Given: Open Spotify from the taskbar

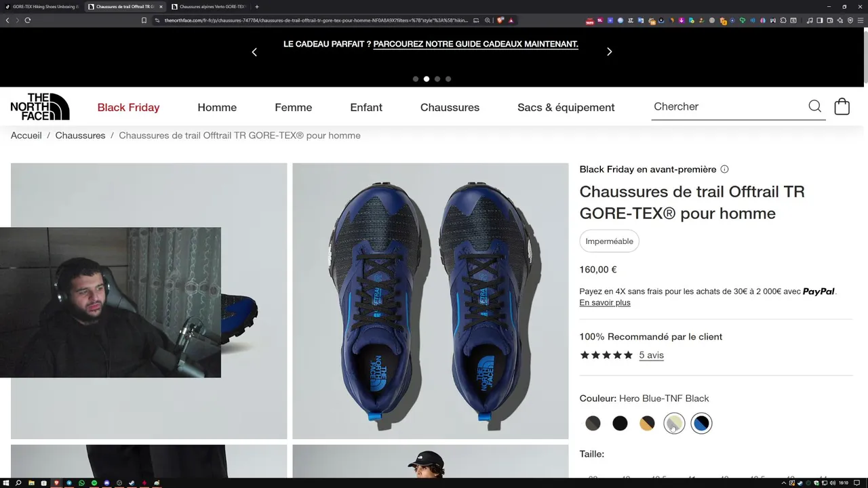Looking at the screenshot, I should tap(94, 483).
